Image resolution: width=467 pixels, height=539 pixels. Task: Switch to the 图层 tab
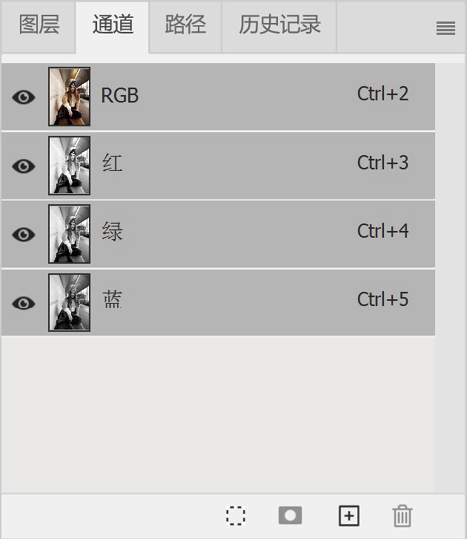click(39, 25)
